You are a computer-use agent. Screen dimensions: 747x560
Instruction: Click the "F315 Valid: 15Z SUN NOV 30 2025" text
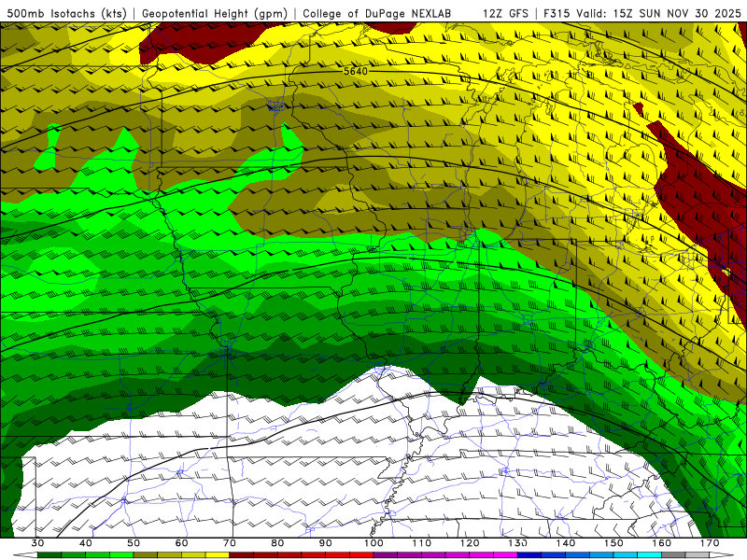click(x=641, y=13)
